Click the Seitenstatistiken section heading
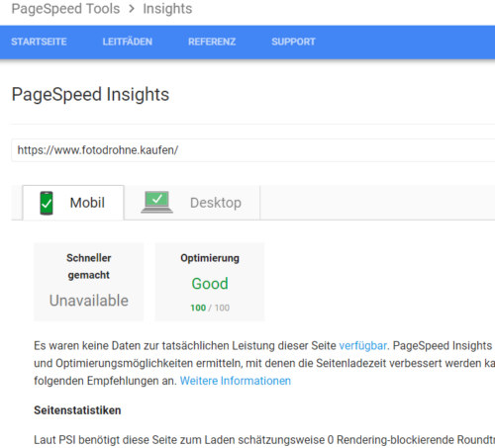 (77, 410)
